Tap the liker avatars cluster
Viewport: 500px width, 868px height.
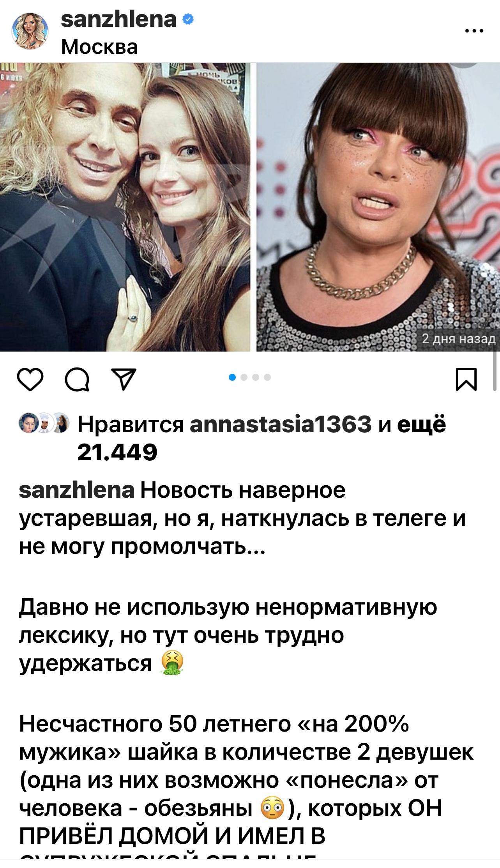44,423
